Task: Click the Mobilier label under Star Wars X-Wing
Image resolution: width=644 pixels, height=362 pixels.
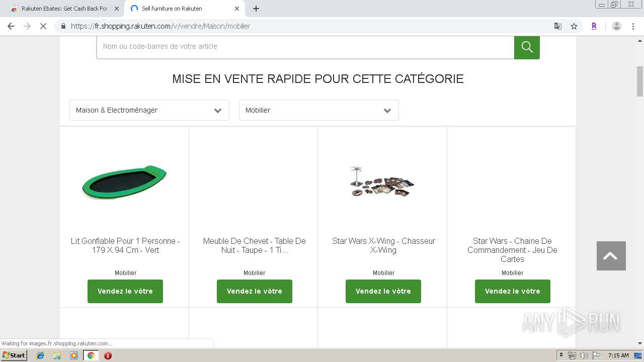Action: tap(383, 273)
